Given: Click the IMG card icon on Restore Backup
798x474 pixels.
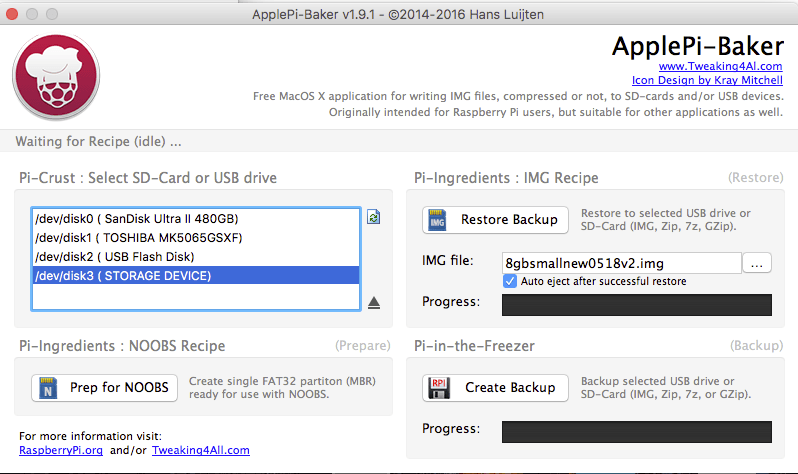Looking at the screenshot, I should [437, 220].
